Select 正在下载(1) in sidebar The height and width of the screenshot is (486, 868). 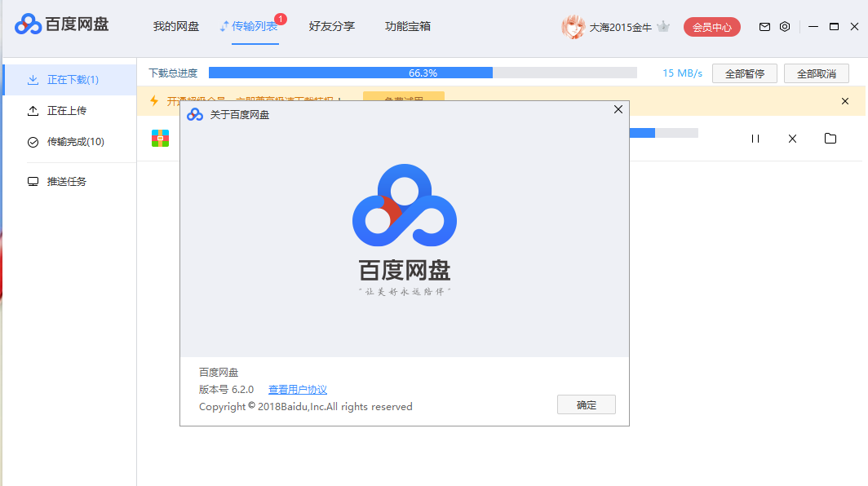(70, 80)
